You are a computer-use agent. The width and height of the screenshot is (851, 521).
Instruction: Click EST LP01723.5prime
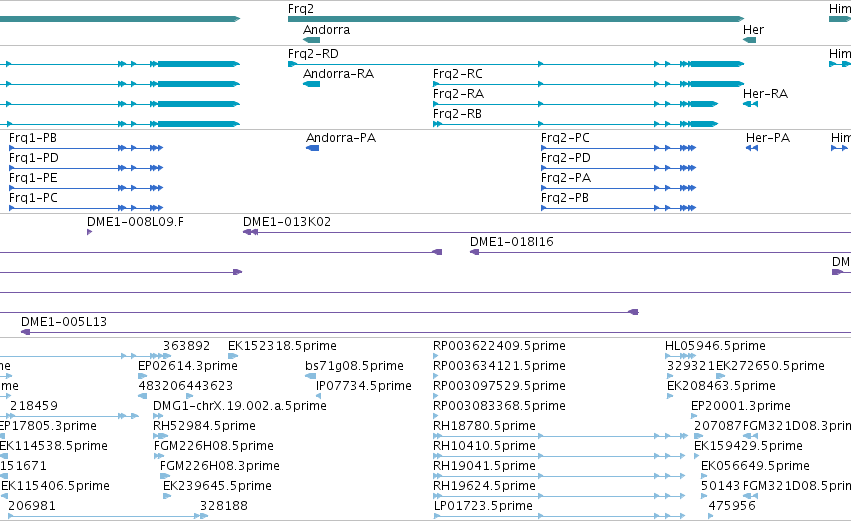[484, 506]
